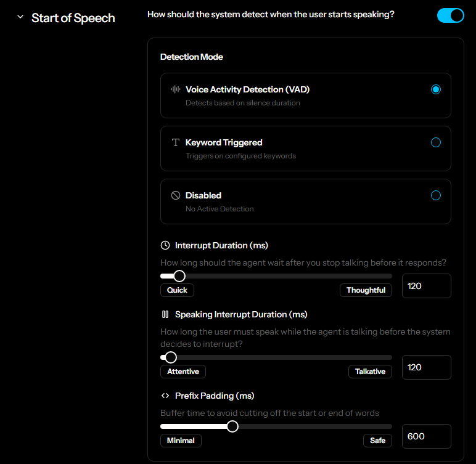Click the clock icon beside Interrupt Duration

click(165, 245)
